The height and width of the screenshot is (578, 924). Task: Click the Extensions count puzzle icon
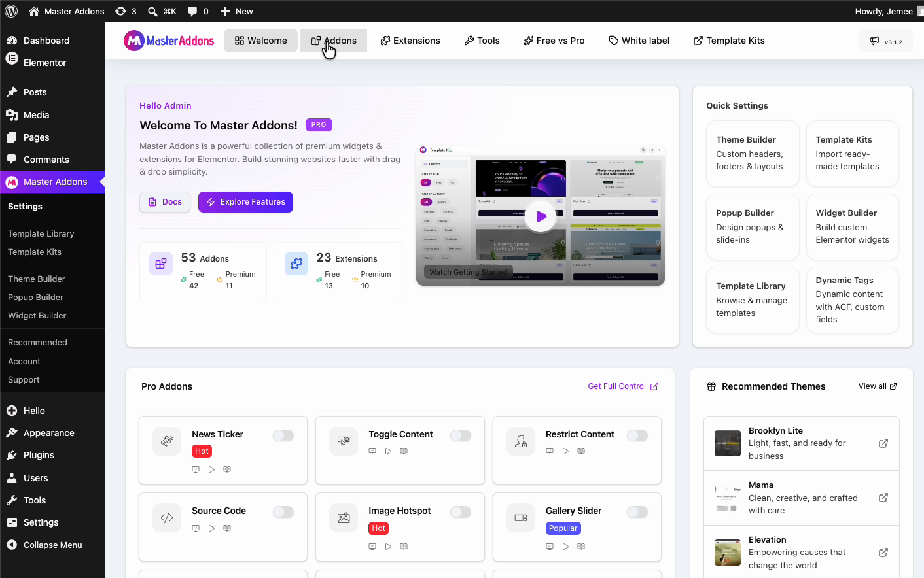point(296,263)
